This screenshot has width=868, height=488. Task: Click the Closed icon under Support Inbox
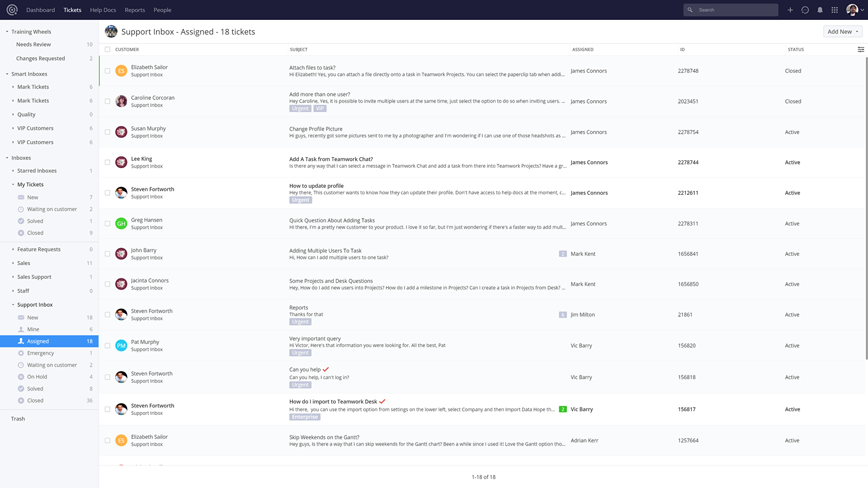coord(21,401)
